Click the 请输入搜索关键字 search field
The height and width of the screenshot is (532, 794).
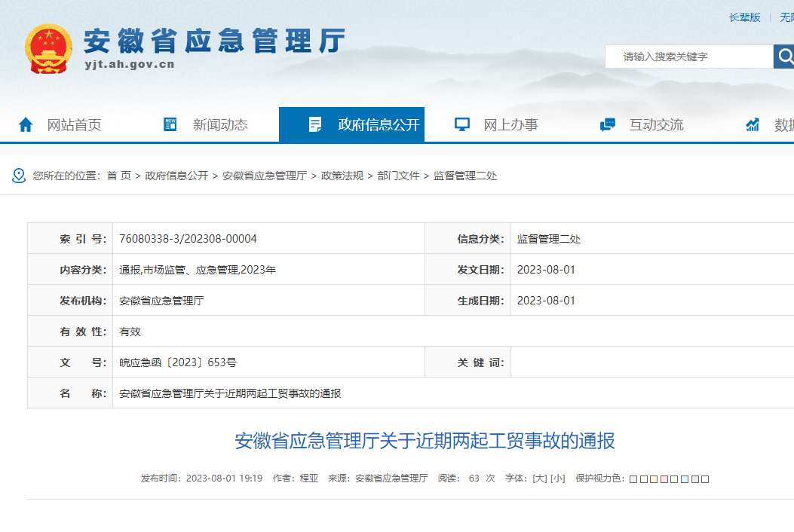point(689,57)
